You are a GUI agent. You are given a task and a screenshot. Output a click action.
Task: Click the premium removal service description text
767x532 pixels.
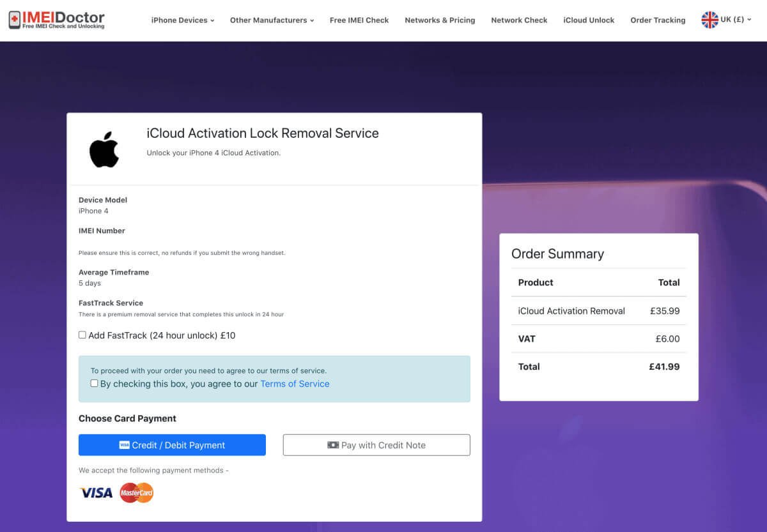pos(181,314)
